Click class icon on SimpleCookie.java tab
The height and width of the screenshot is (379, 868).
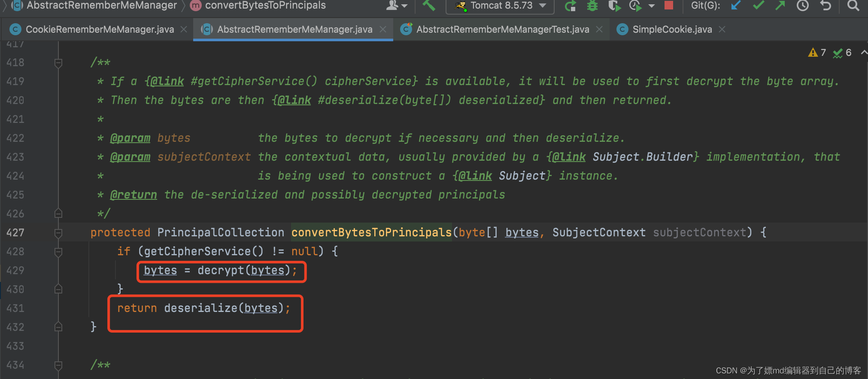(x=622, y=29)
